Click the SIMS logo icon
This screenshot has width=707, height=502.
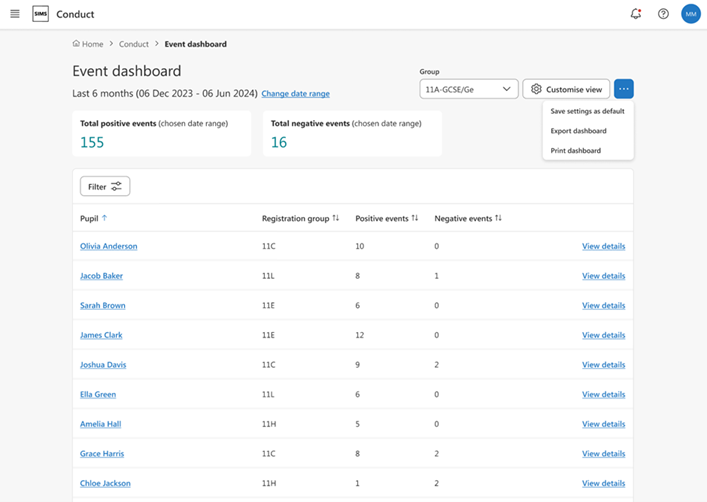click(40, 14)
